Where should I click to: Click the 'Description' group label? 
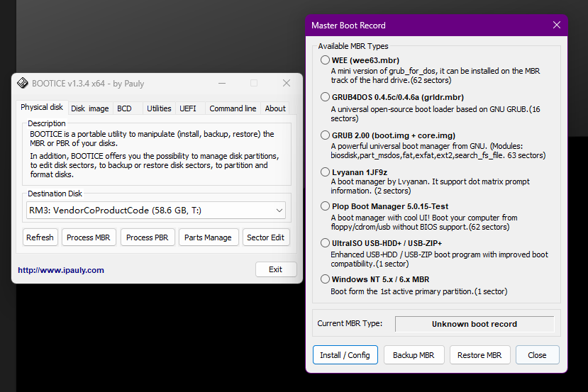(x=47, y=123)
